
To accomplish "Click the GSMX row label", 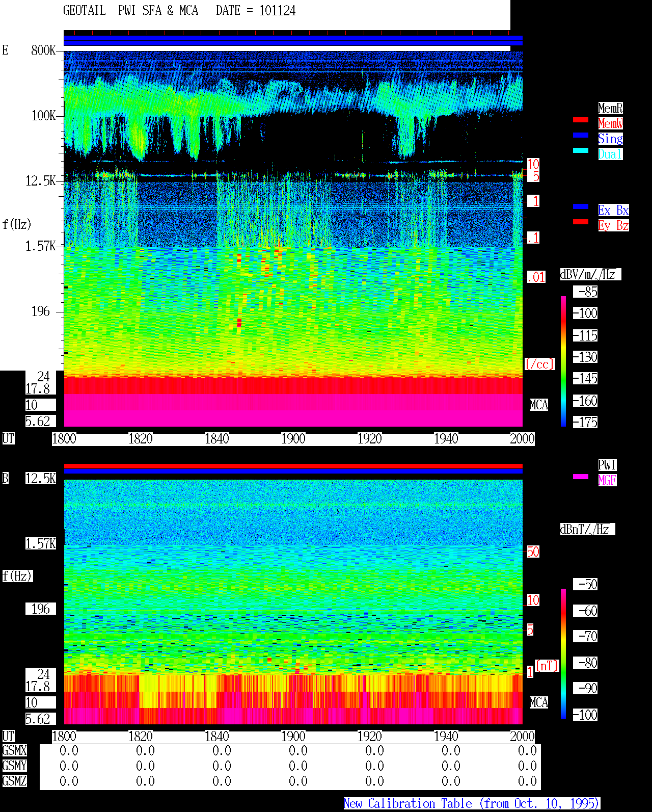I will [14, 751].
